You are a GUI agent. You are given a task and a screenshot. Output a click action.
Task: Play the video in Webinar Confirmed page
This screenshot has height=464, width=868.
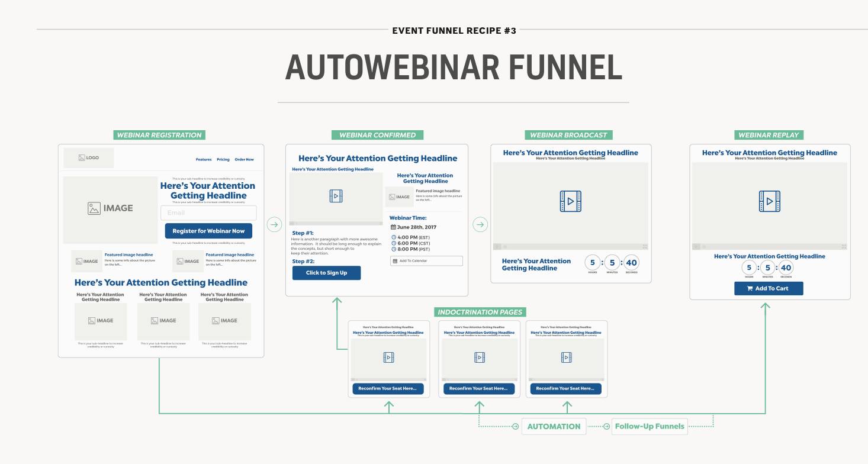pos(336,196)
